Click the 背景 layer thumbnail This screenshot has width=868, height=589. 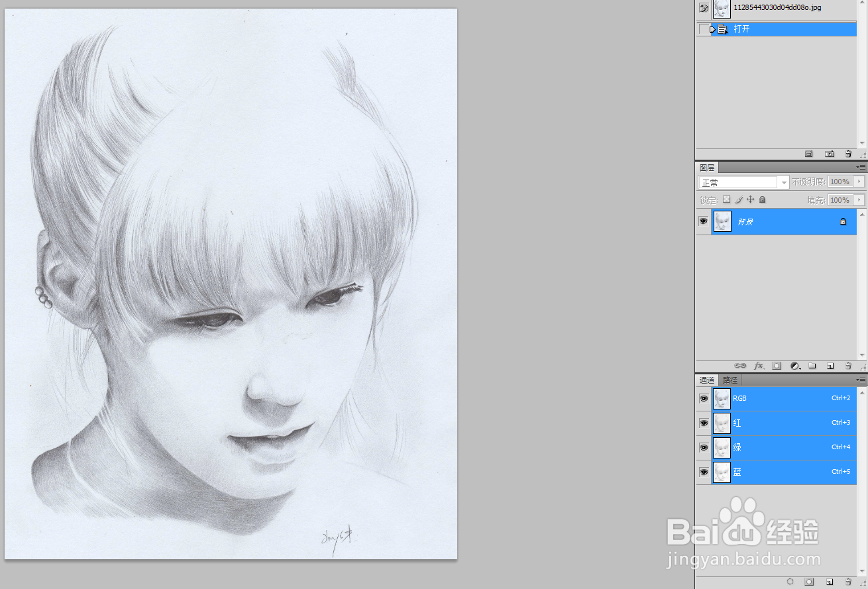pyautogui.click(x=722, y=222)
